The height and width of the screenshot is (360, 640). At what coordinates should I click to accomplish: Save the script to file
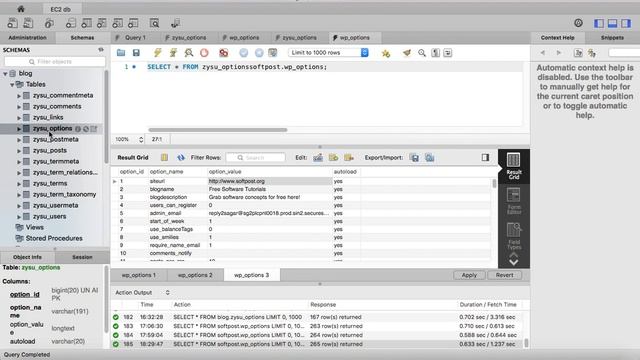point(136,53)
